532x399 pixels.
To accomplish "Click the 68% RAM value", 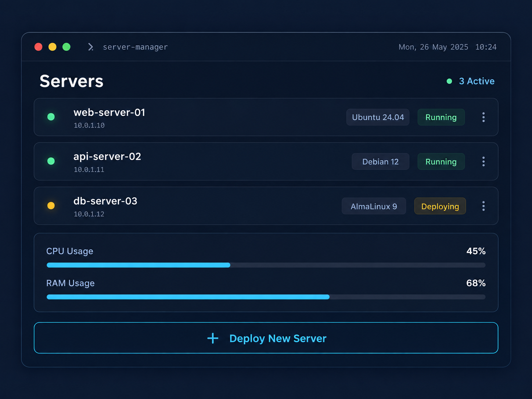I will [476, 283].
